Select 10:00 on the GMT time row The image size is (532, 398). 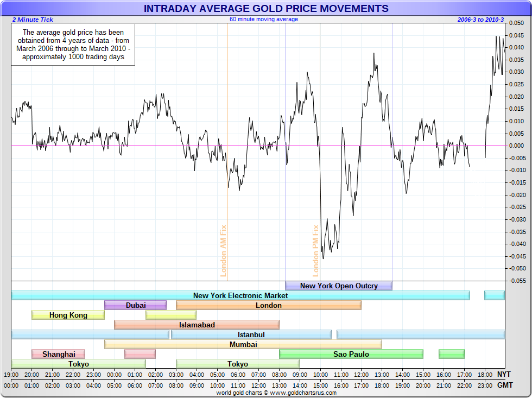point(217,386)
